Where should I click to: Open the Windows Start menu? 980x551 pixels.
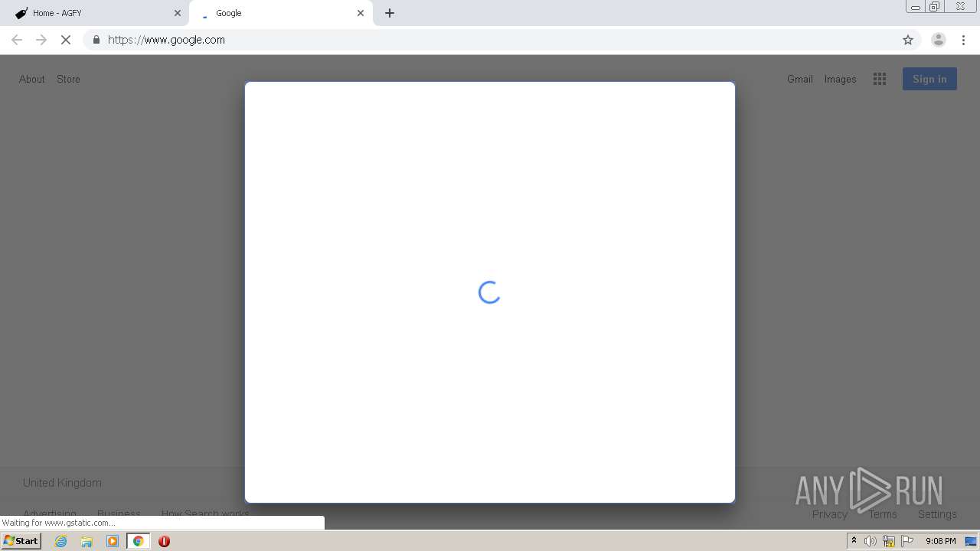21,541
